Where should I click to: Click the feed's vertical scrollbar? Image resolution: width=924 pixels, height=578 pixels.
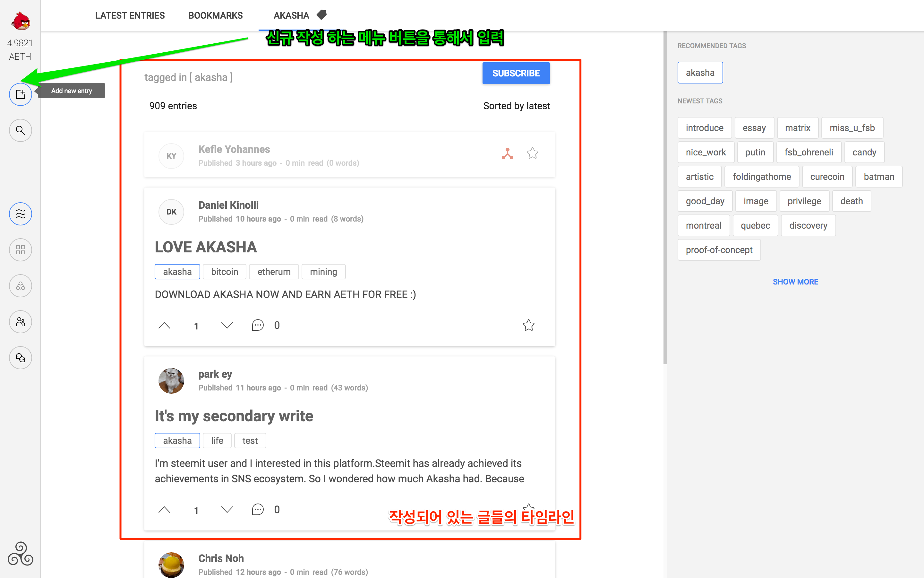tap(665, 197)
